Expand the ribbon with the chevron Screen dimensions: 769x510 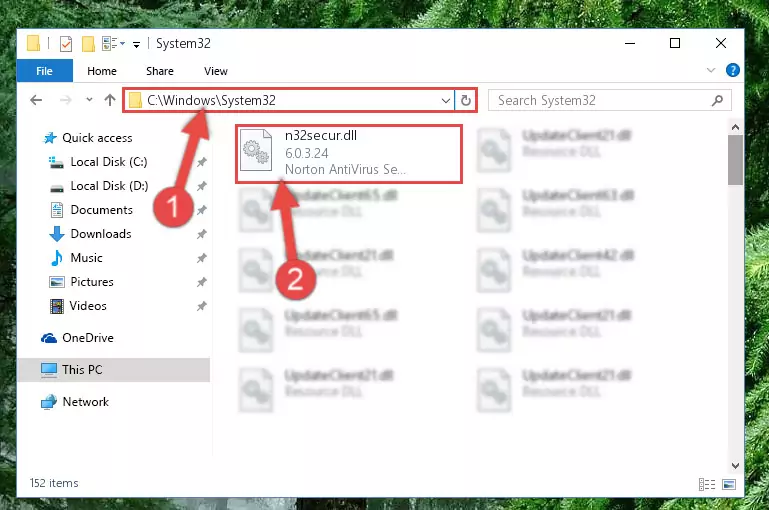point(711,70)
